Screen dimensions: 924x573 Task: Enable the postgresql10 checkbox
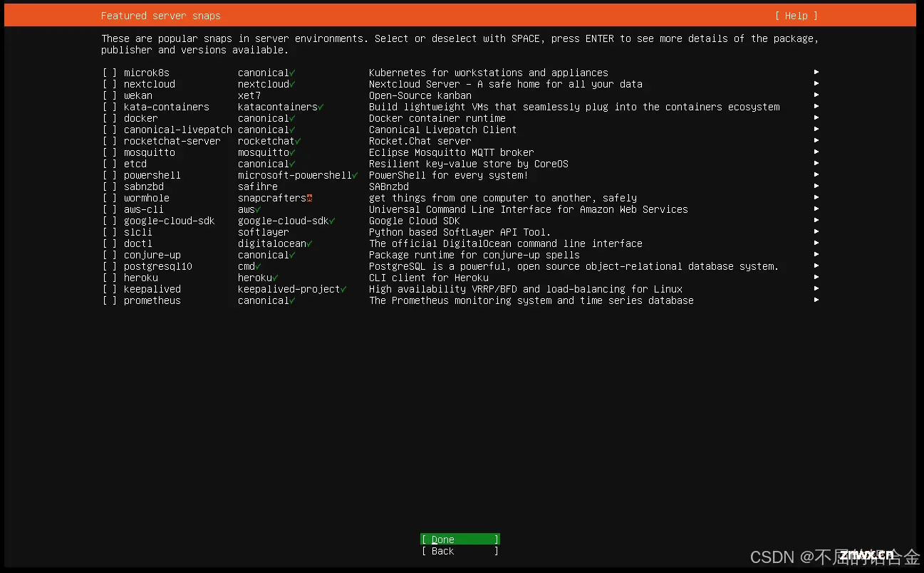coord(109,266)
